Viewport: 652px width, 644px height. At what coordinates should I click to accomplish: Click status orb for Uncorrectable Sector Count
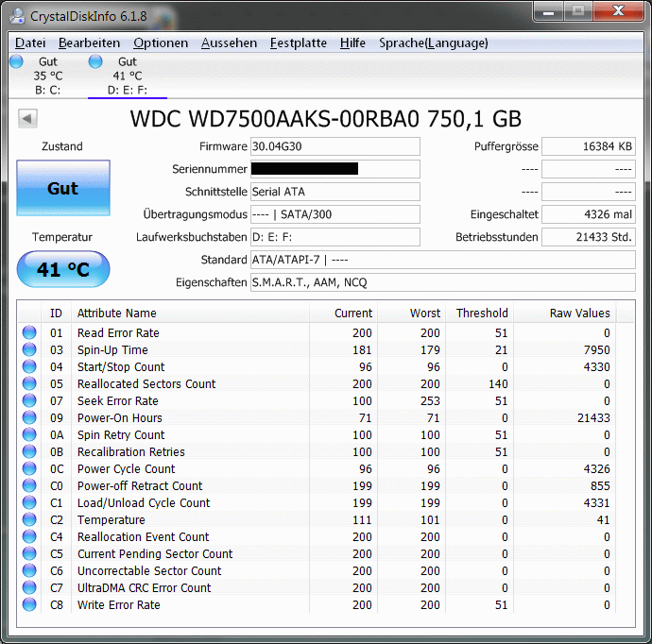coord(29,571)
